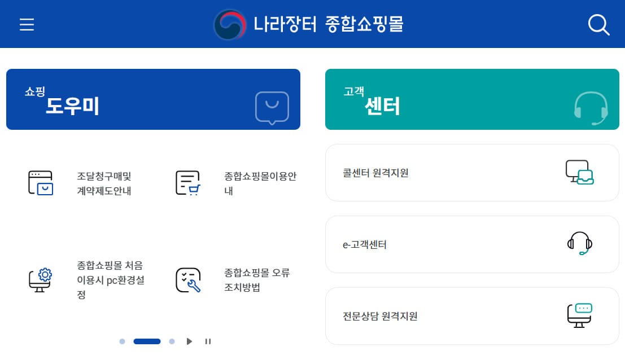Click the 콜센터 원격지원 remote support icon
The height and width of the screenshot is (364, 625).
coord(580,172)
